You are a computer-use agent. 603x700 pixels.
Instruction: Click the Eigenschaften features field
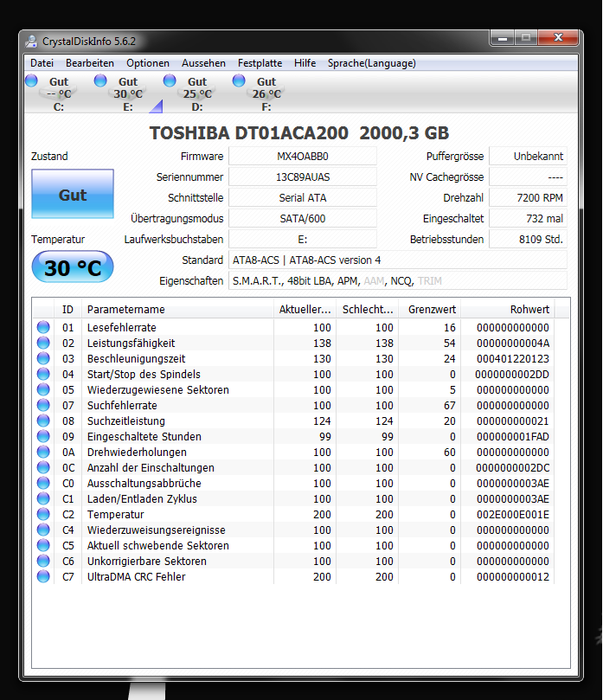(398, 281)
